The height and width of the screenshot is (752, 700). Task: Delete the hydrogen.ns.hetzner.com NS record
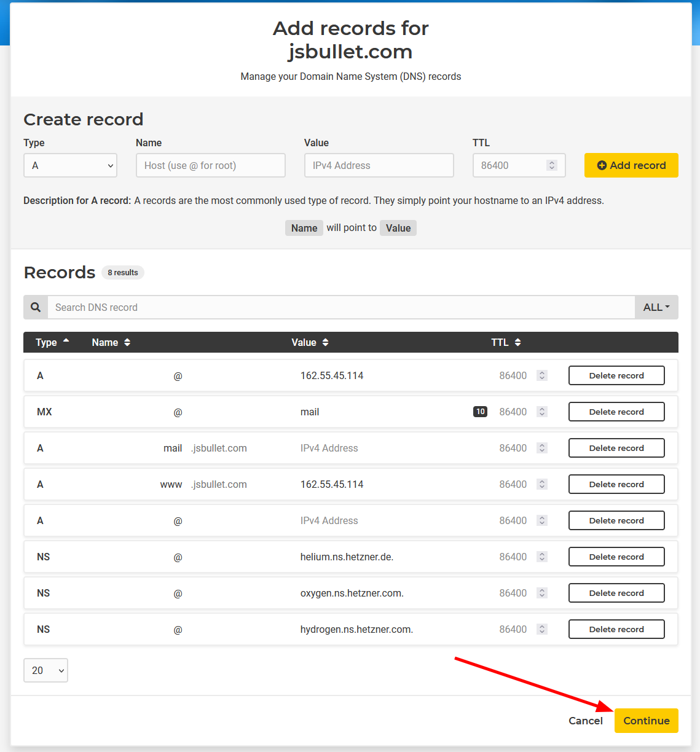point(616,629)
